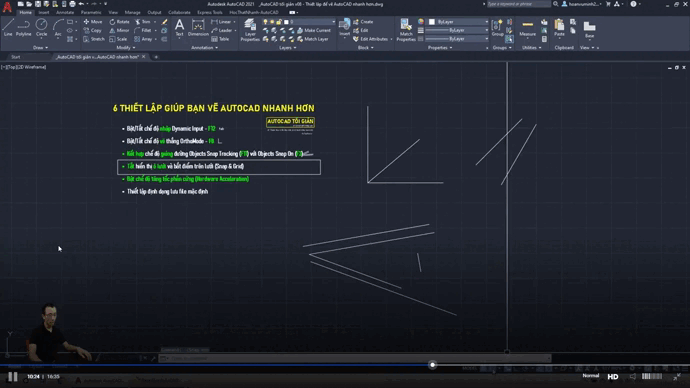This screenshot has height=388, width=690.
Task: Open the Parametric ribbon tab
Action: (91, 13)
